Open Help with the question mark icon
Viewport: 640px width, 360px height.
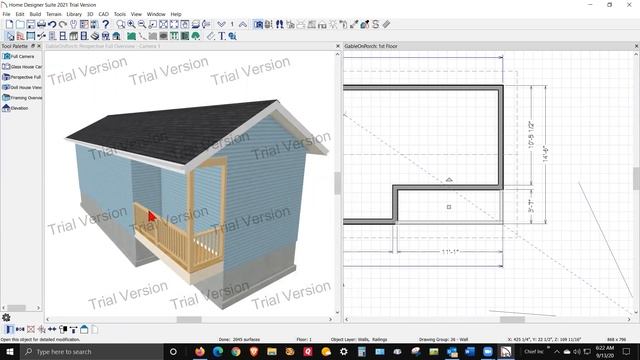point(106,24)
